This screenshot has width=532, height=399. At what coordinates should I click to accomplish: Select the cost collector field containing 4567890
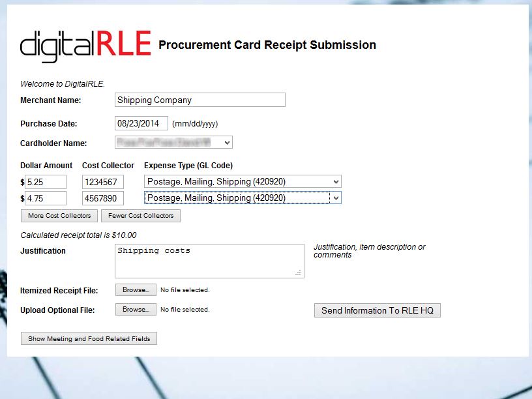click(x=103, y=198)
